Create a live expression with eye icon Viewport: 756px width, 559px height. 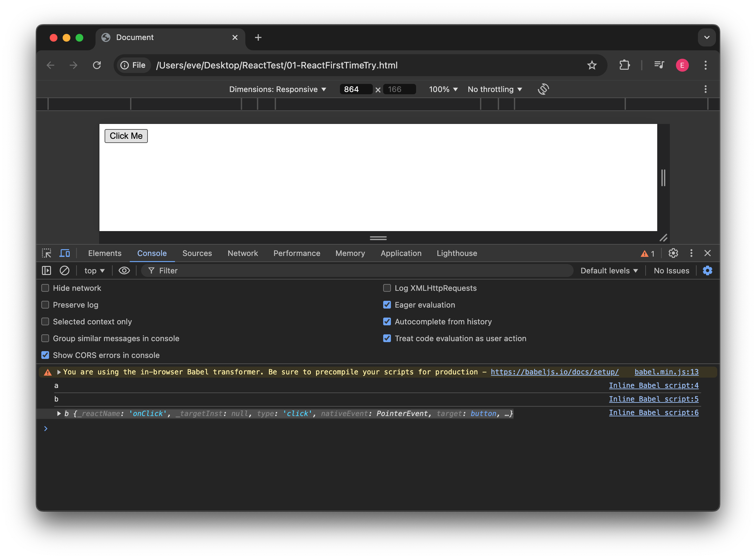[124, 270]
